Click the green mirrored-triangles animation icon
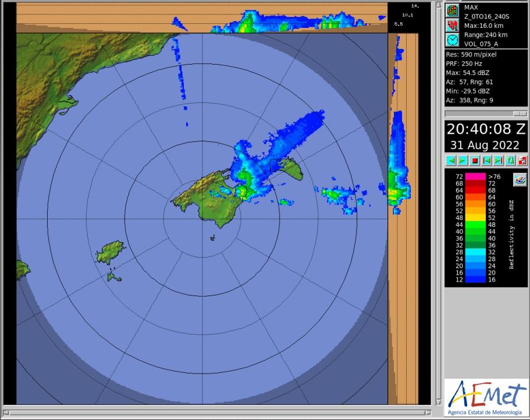Screen dimensions: 530x420 (x=510, y=160)
